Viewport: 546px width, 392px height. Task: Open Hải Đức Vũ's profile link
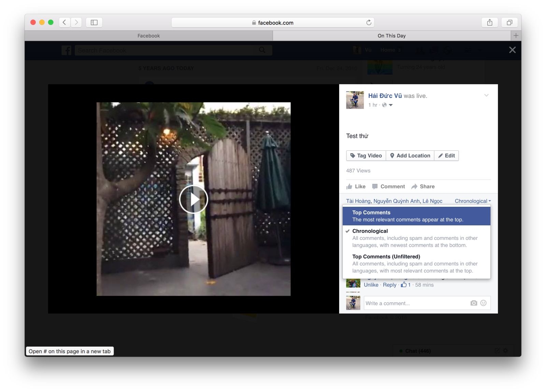(385, 96)
